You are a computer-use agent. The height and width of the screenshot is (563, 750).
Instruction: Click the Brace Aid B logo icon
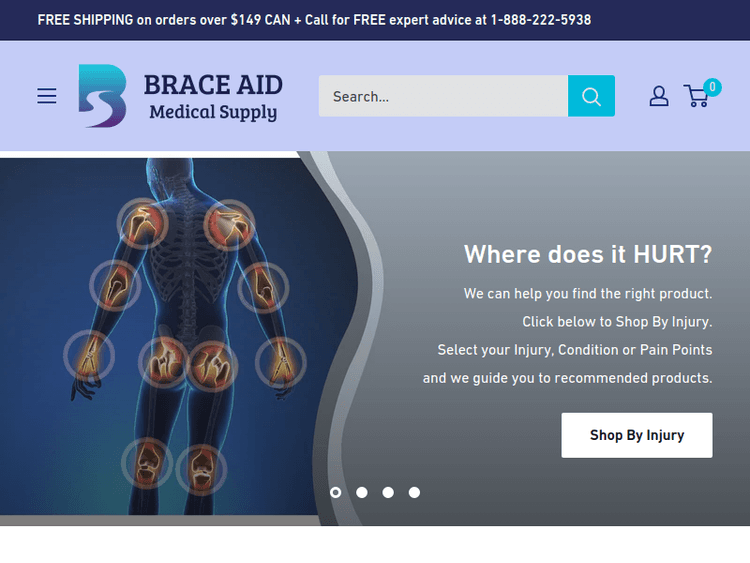tap(102, 96)
